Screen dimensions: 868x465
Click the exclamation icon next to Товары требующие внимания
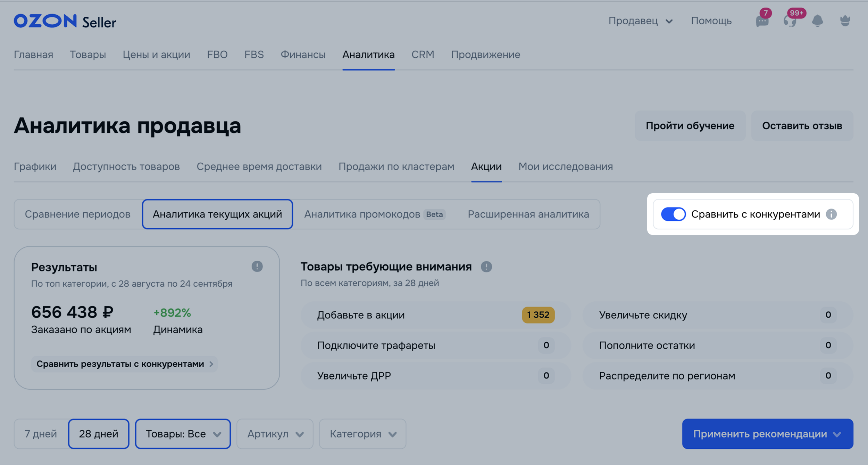click(486, 267)
